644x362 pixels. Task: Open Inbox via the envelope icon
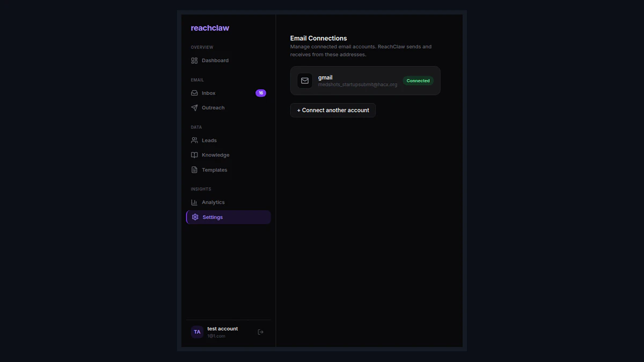click(x=194, y=93)
